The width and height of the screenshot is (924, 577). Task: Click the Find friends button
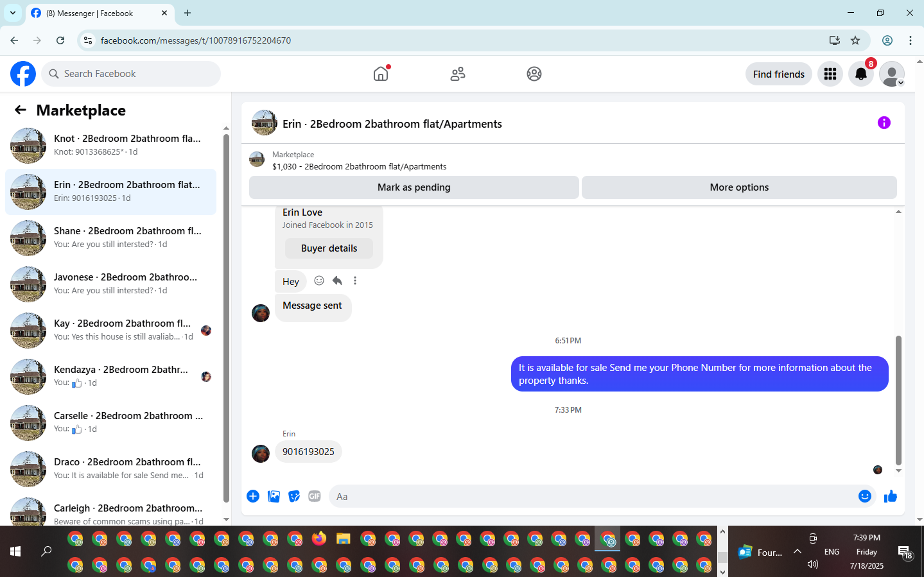pyautogui.click(x=779, y=74)
